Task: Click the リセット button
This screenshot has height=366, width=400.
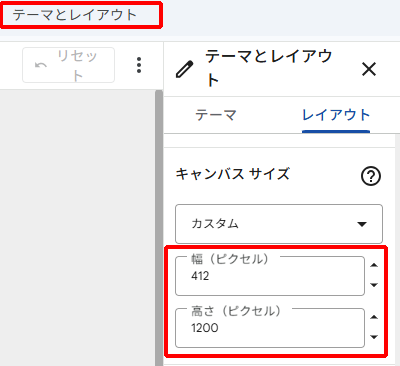Action: [x=68, y=65]
